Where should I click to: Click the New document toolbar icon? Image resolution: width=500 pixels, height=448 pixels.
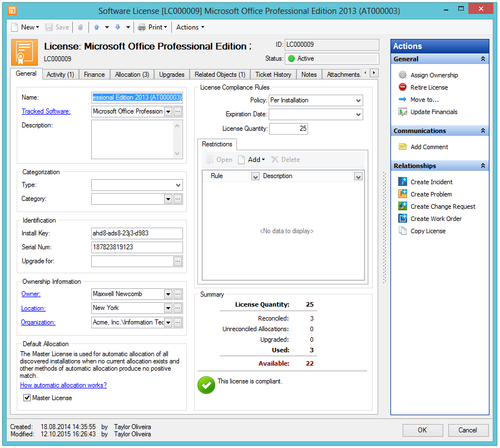tap(14, 27)
